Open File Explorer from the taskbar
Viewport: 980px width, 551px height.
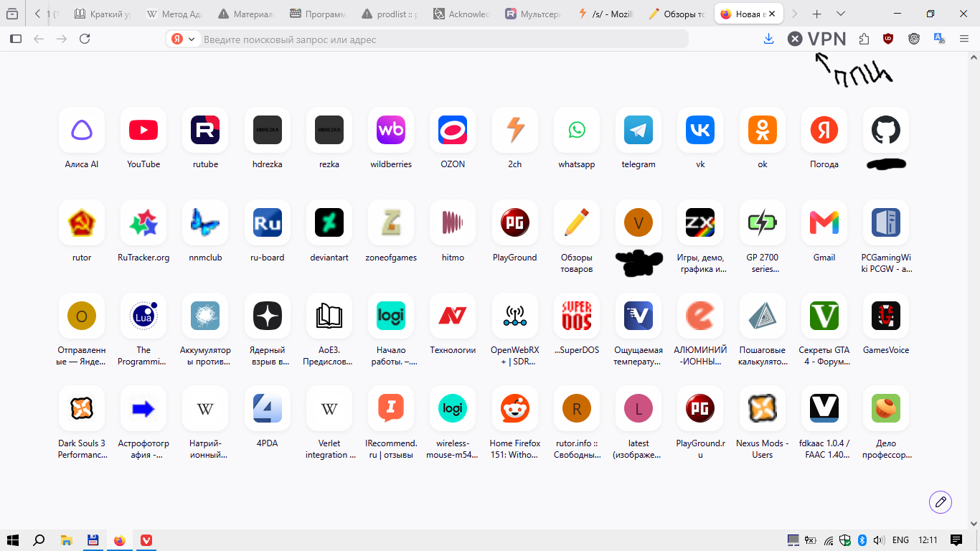[x=66, y=540]
